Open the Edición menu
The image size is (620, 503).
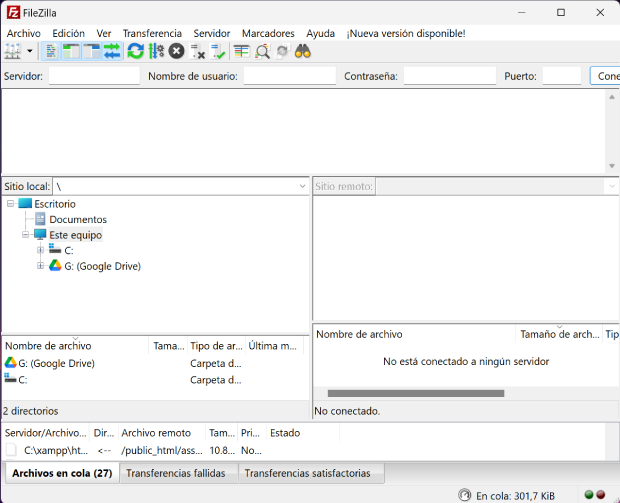coord(68,34)
